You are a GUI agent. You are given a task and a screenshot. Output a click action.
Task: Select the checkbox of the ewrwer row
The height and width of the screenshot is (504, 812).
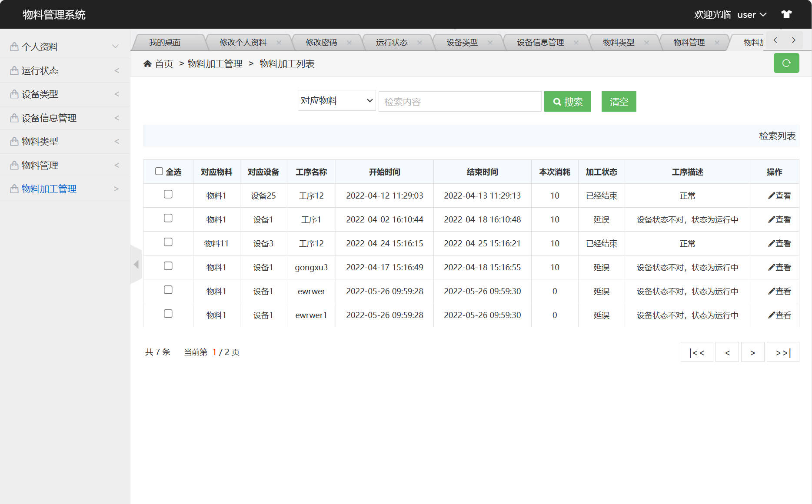168,290
